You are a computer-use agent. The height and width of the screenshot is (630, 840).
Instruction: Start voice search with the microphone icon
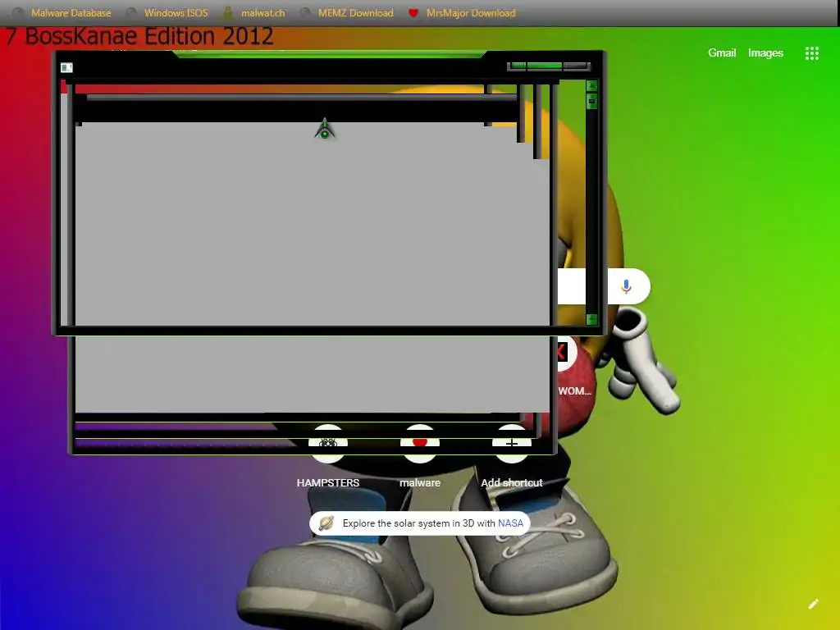coord(626,286)
